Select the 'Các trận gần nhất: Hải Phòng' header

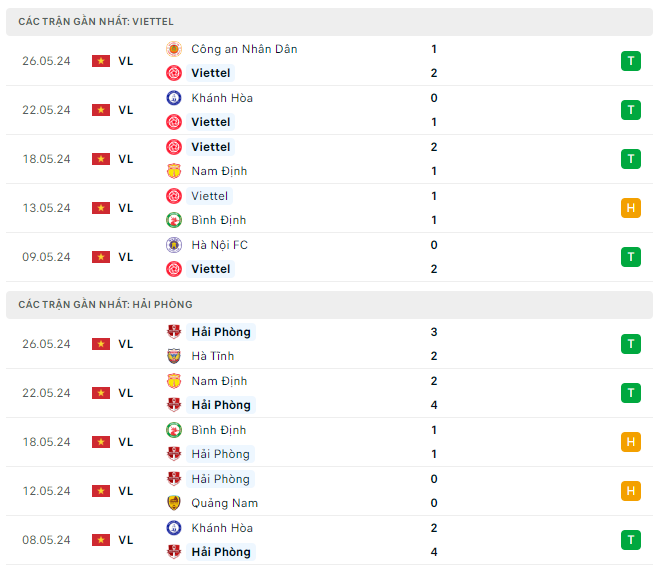pos(105,304)
